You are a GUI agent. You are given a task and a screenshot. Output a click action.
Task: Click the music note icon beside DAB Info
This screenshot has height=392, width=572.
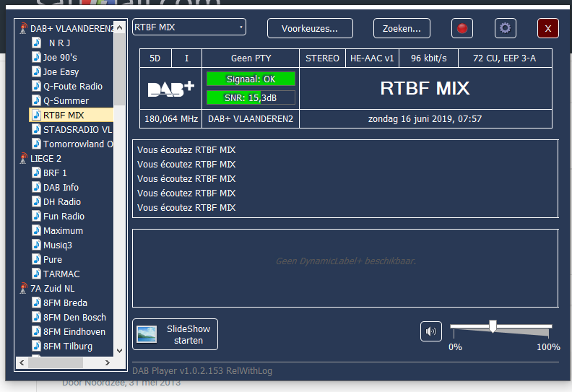37,187
